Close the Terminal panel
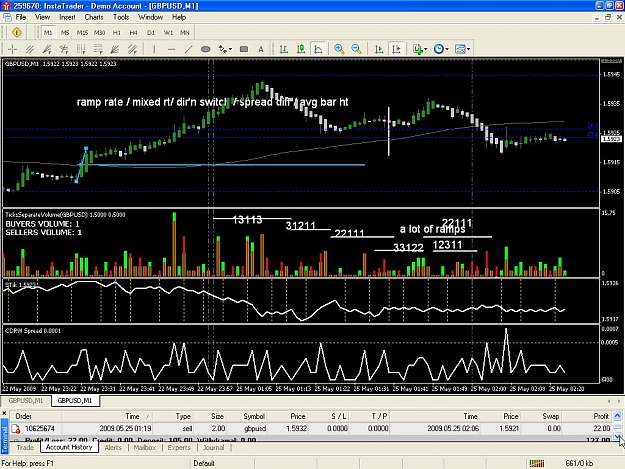This screenshot has height=469, width=625. pos(4,413)
